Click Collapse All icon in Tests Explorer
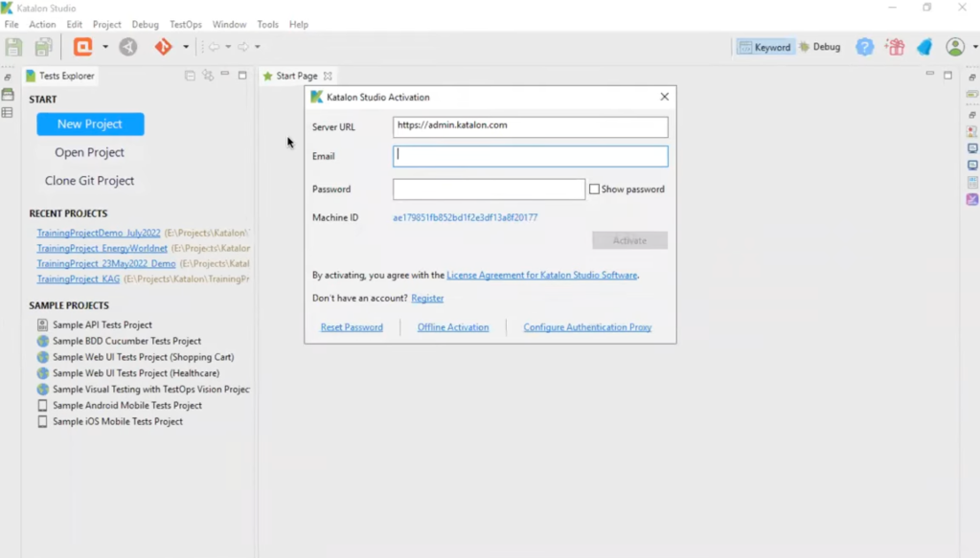The image size is (980, 558). point(190,76)
